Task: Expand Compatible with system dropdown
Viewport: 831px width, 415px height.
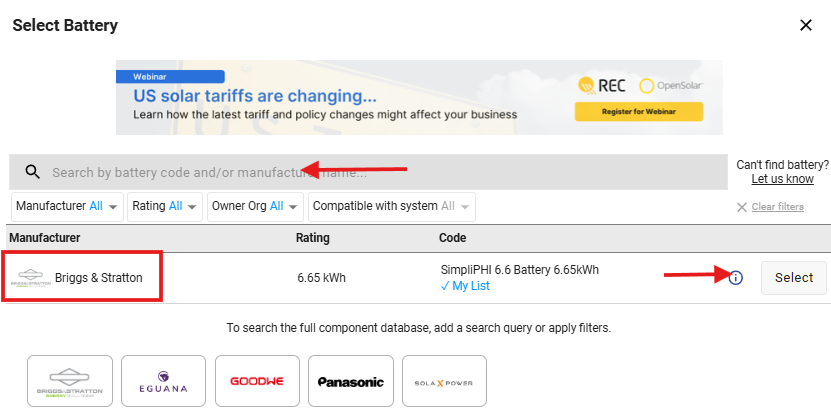Action: click(392, 206)
